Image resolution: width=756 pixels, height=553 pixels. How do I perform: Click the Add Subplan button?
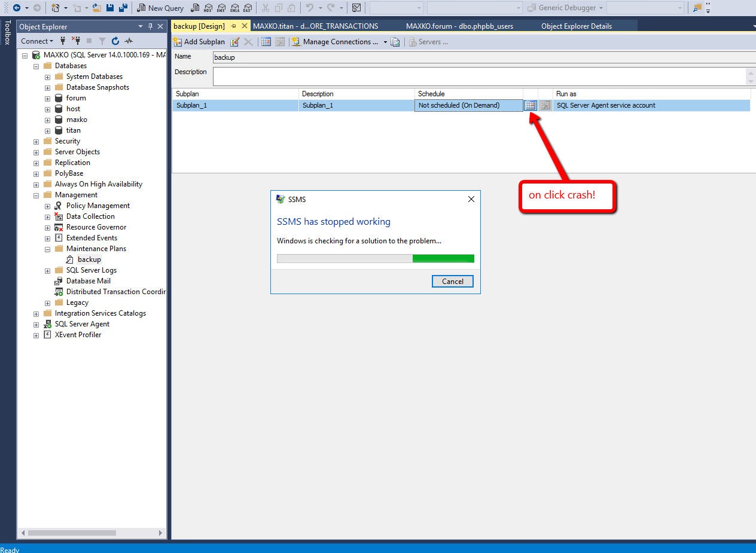[200, 42]
